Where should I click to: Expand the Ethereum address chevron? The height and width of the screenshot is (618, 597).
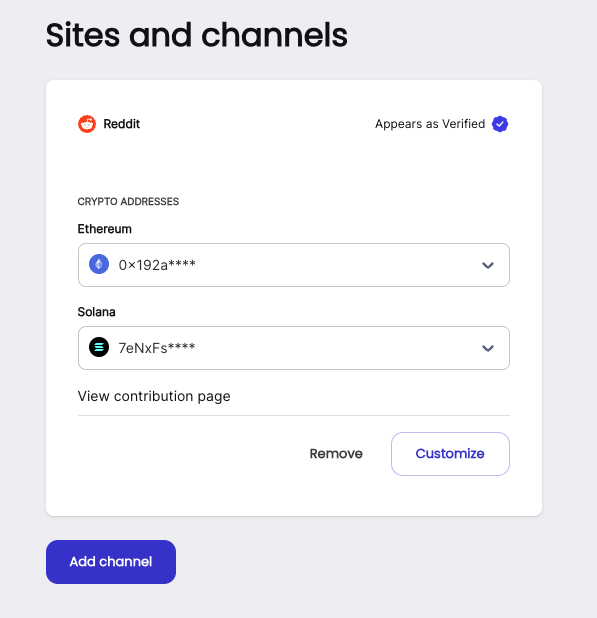(488, 265)
